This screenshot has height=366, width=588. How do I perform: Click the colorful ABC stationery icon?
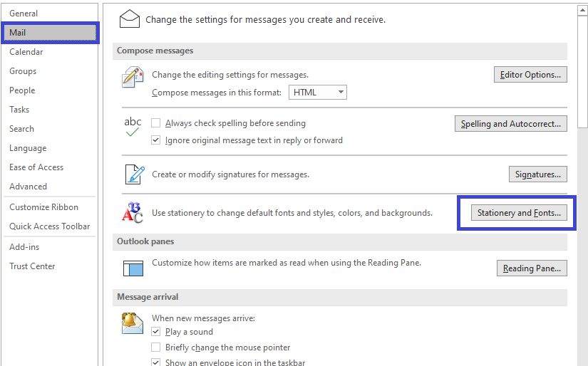click(133, 212)
